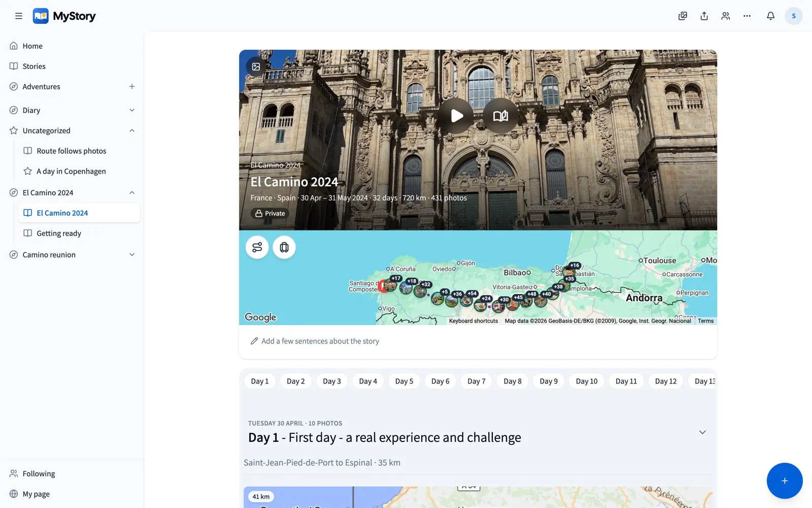Jump to Day 12 tab

click(666, 381)
